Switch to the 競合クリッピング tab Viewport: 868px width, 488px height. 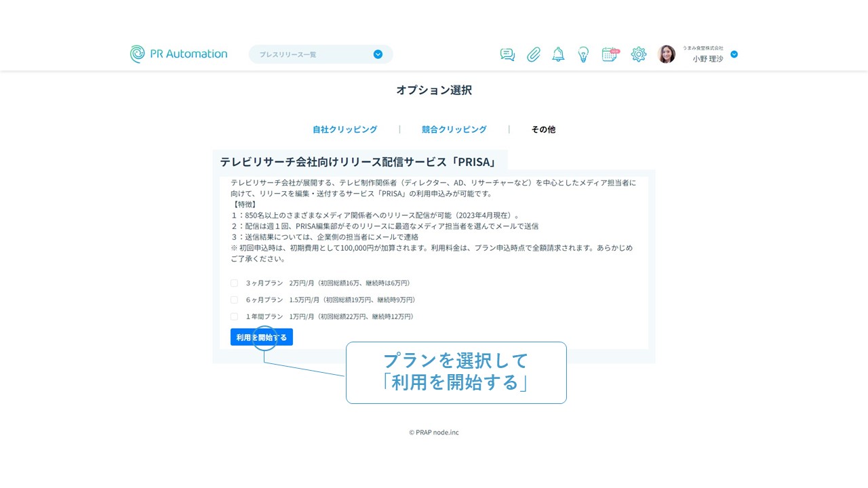tap(454, 129)
